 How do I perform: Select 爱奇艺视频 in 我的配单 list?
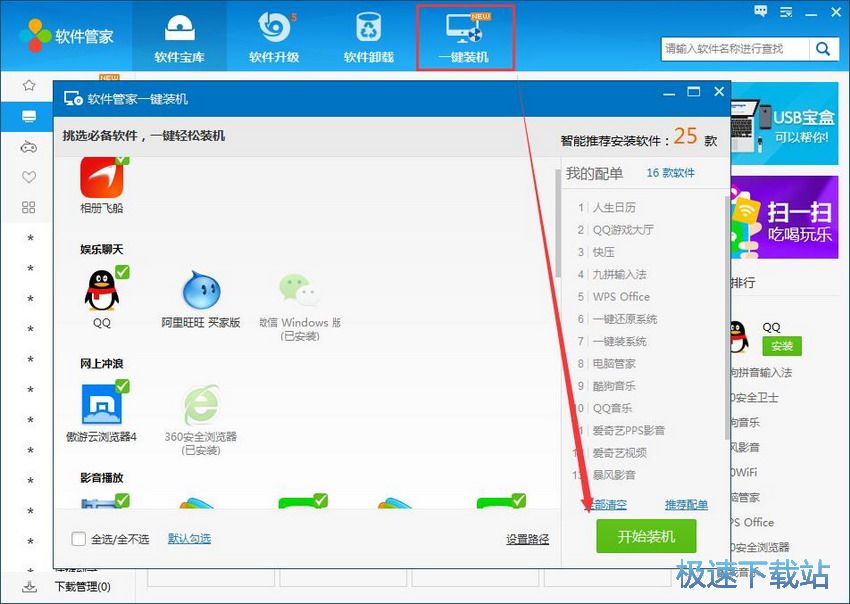(619, 453)
